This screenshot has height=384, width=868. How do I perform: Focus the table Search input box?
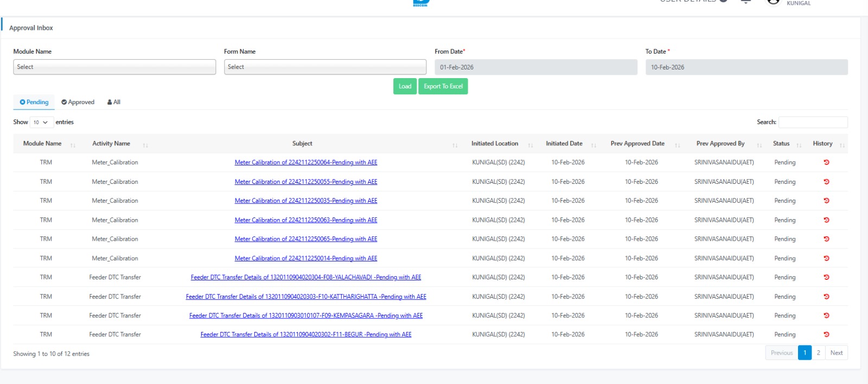tap(813, 122)
